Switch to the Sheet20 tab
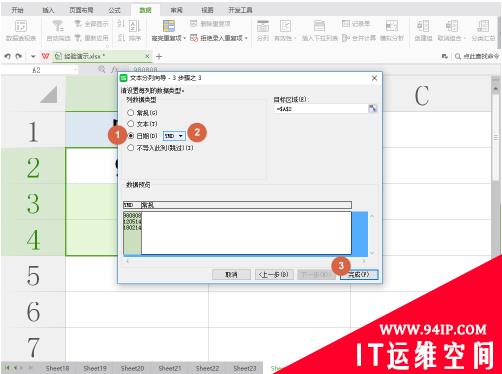 pos(132,368)
